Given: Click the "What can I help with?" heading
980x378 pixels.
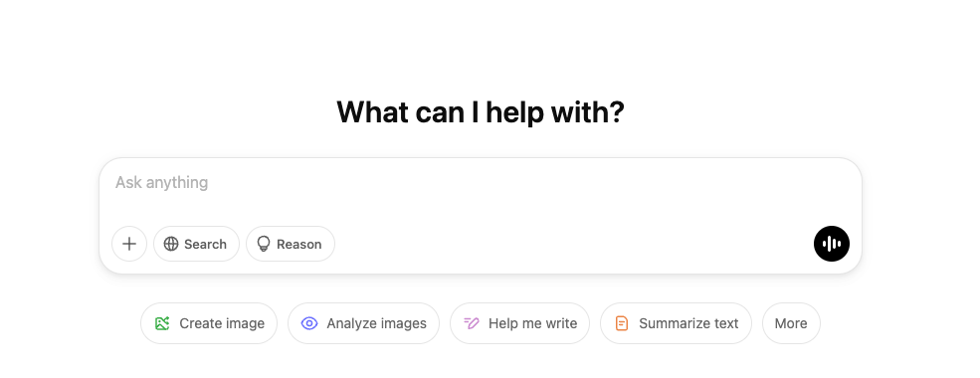Looking at the screenshot, I should coord(480,112).
